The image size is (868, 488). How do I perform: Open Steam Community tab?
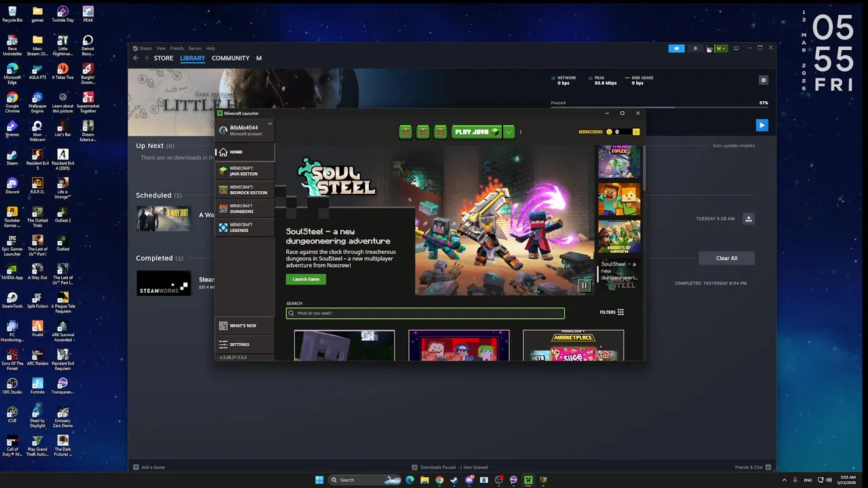(x=231, y=58)
